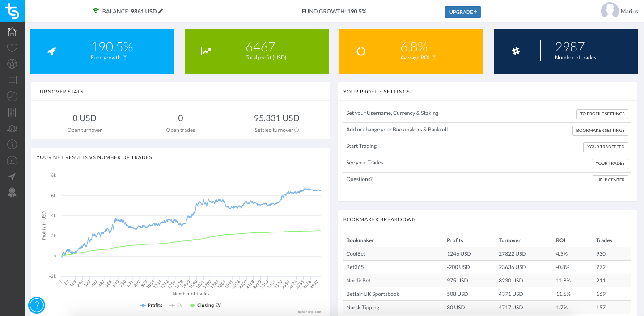Screen dimensions: 644x316
Task: Open the HELP CENTER
Action: pyautogui.click(x=610, y=180)
